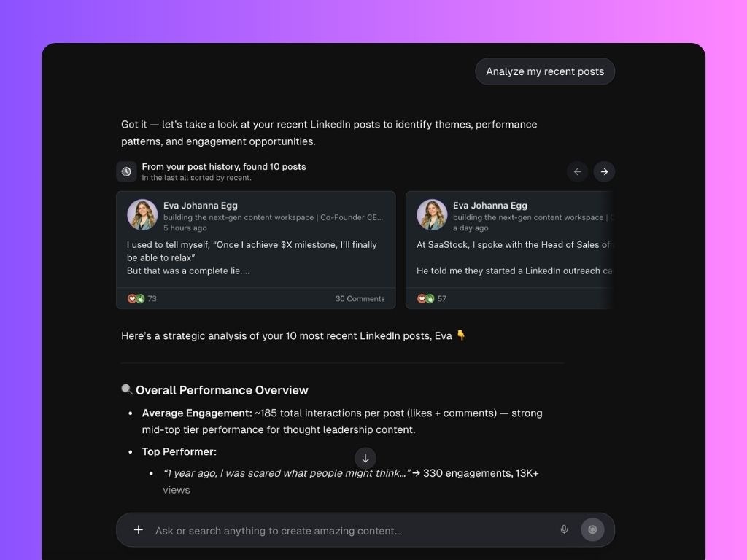
Task: Select the Eva Johanna Egg name on first post
Action: [201, 205]
